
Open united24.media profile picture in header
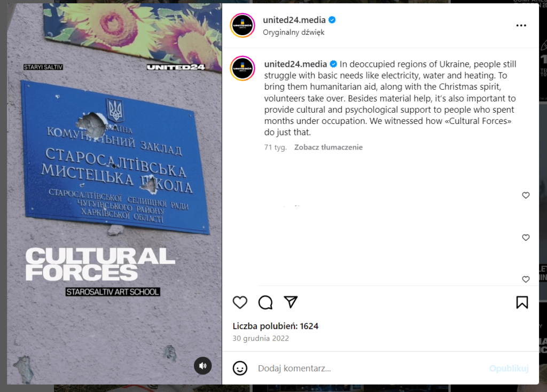[243, 26]
